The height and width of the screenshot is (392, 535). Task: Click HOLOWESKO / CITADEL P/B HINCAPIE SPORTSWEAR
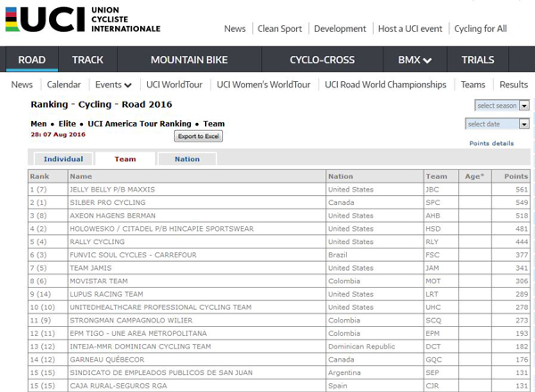(x=161, y=229)
